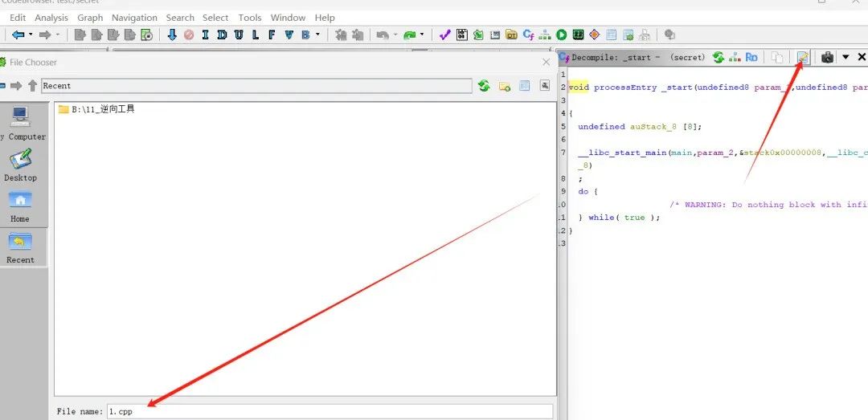The height and width of the screenshot is (420, 868).
Task: Click the green refresh icon in Decompile panel
Action: coord(719,57)
